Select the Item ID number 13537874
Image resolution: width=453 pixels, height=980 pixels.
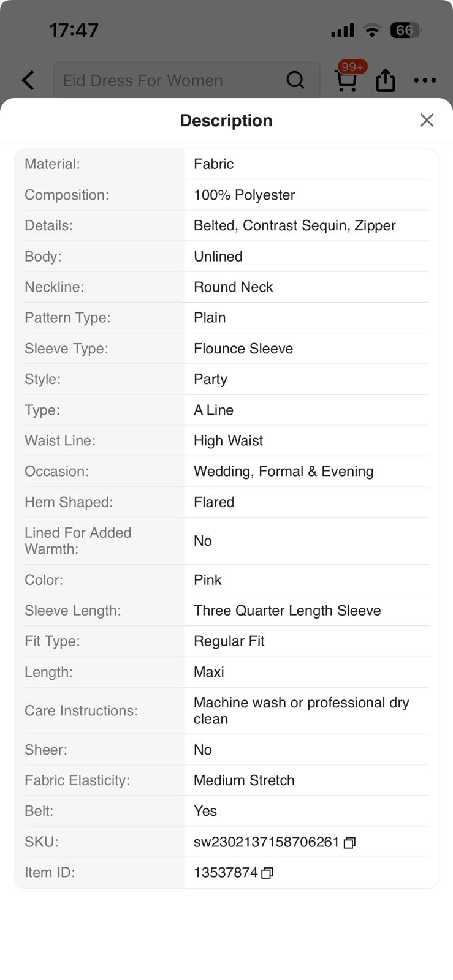click(x=226, y=873)
